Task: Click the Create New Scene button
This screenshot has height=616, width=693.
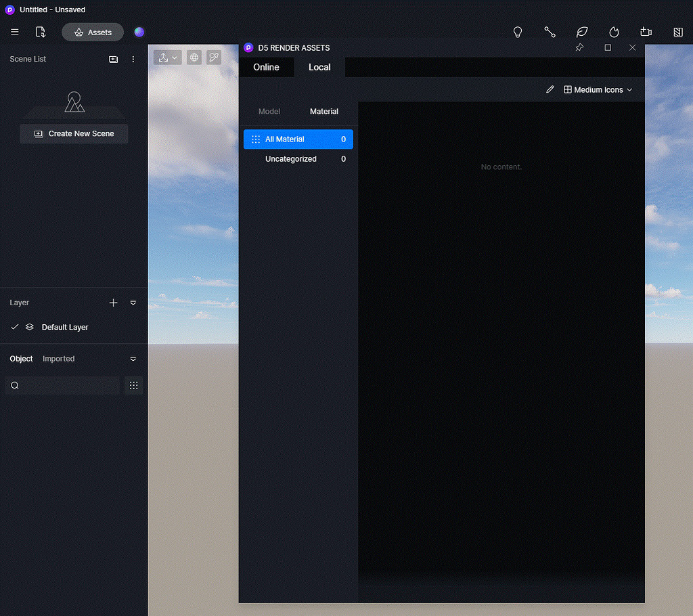Action: [73, 133]
